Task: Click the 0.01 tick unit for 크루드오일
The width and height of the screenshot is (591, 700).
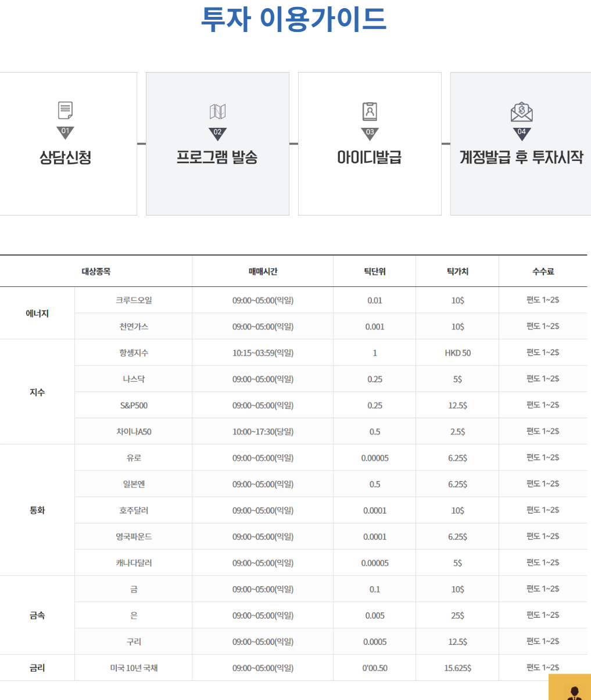Action: click(375, 300)
